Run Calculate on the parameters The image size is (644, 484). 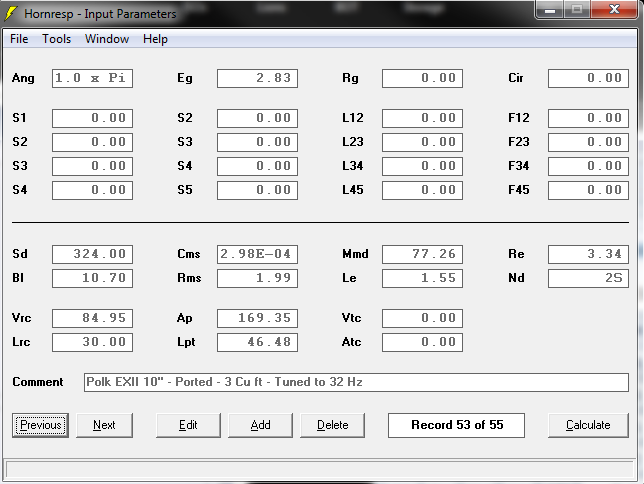[588, 425]
